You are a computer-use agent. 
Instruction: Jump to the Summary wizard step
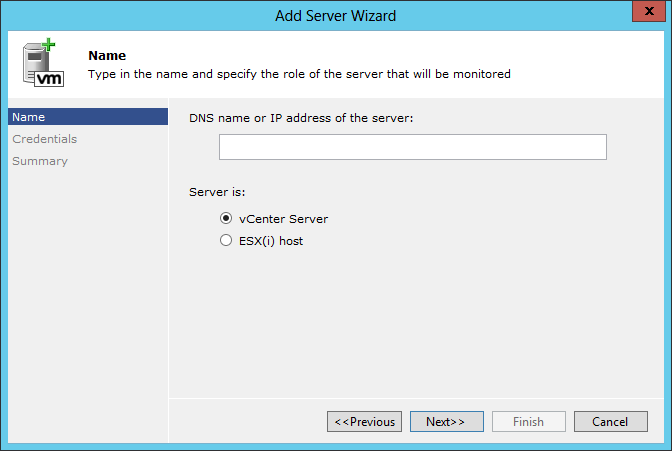pos(40,161)
